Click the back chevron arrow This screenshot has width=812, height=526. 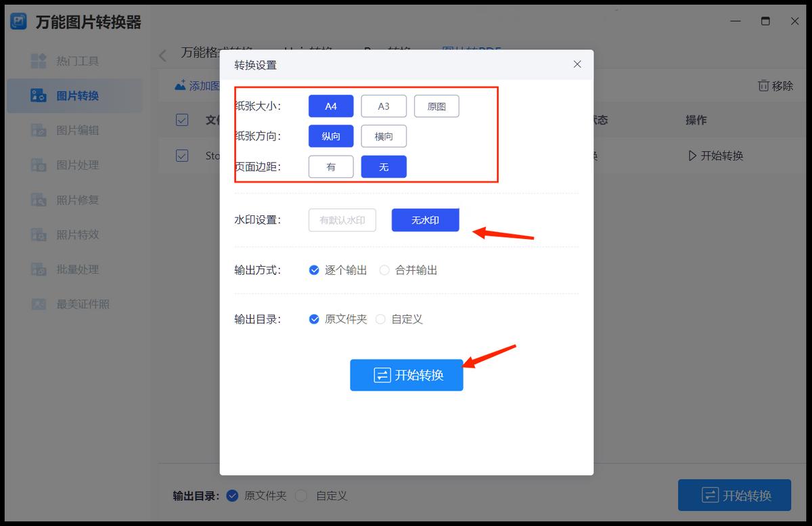pyautogui.click(x=162, y=55)
